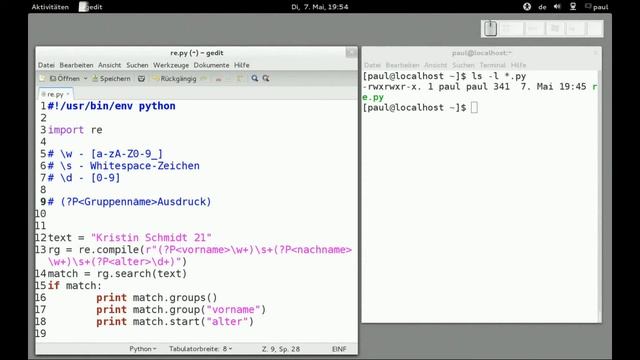640x360 pixels.
Task: Open the paul user menu
Action: (597, 7)
